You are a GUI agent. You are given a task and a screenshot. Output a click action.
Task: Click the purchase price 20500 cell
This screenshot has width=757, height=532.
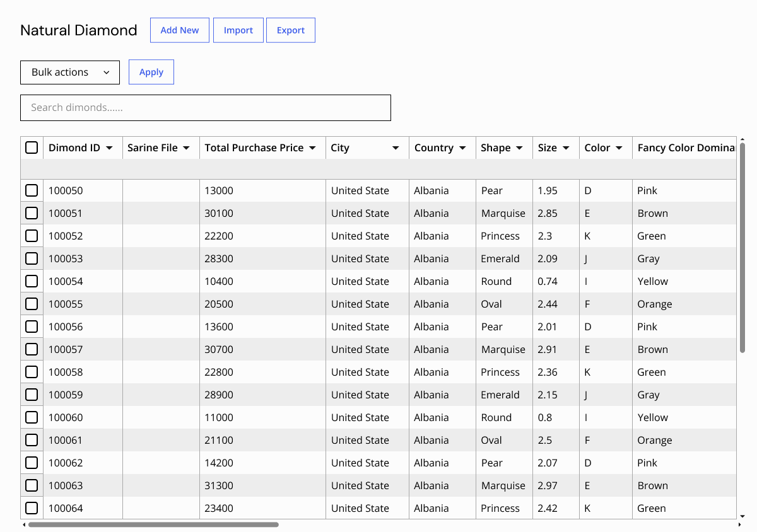pos(262,304)
